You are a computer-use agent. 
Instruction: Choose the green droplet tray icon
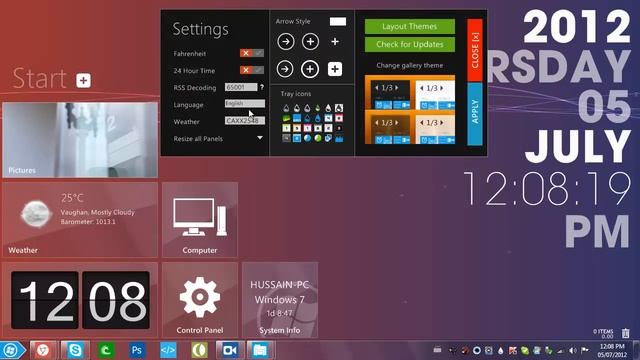point(318,108)
